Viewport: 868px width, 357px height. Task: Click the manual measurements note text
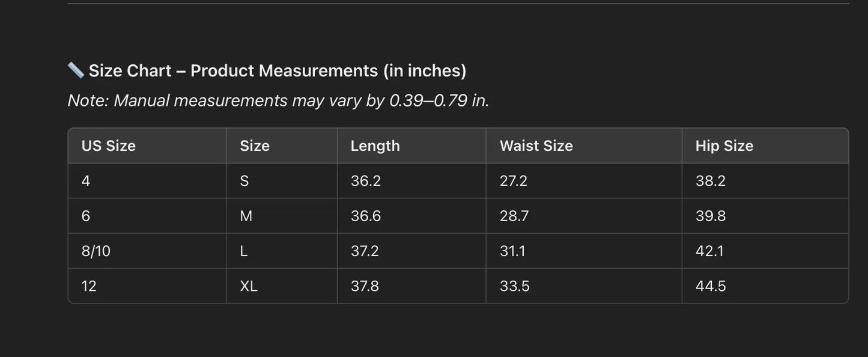(278, 100)
